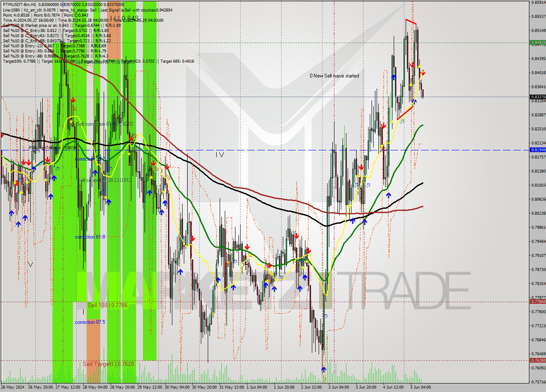Image resolution: width=546 pixels, height=392 pixels.
Task: Click 'Sell correction 61.8 | 0.8272' label
Action: coord(105,124)
